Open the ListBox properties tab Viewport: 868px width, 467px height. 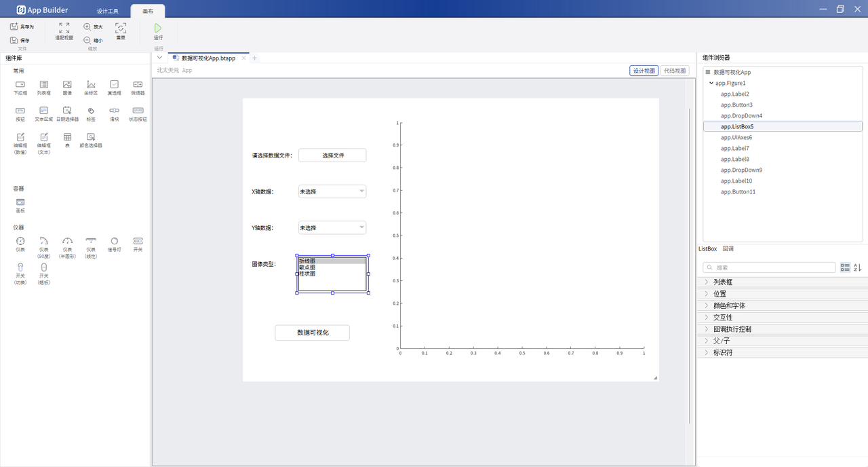click(x=708, y=249)
